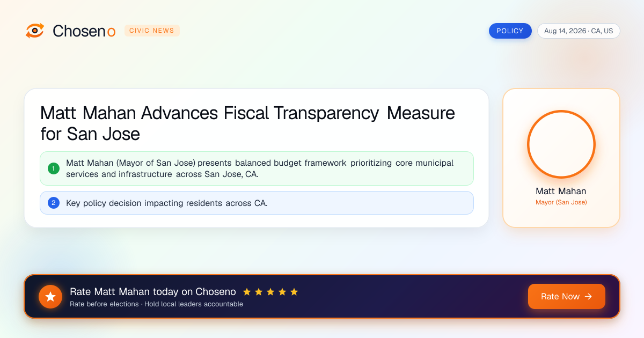Click the green number 1 badge
Image resolution: width=644 pixels, height=338 pixels.
point(54,168)
